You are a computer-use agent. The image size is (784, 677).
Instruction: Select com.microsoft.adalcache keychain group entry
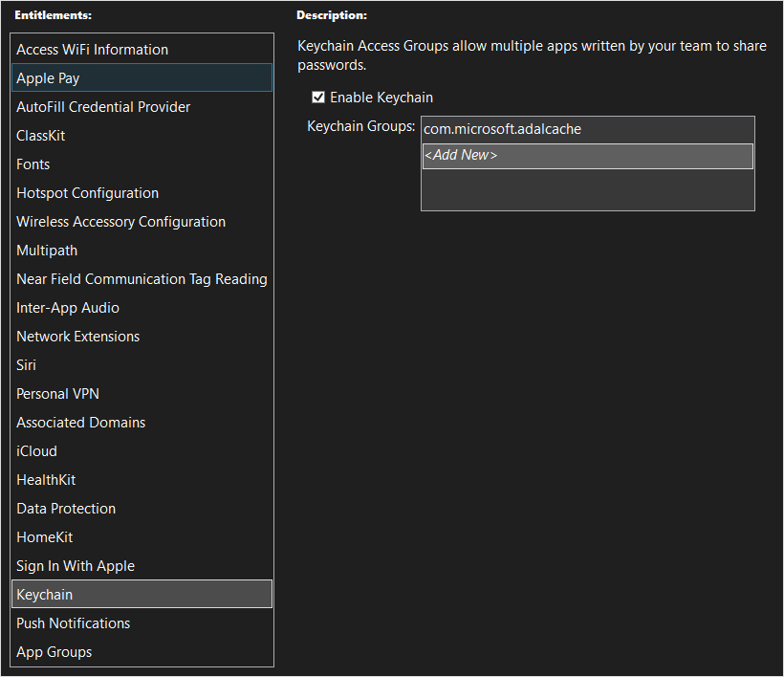pyautogui.click(x=502, y=129)
